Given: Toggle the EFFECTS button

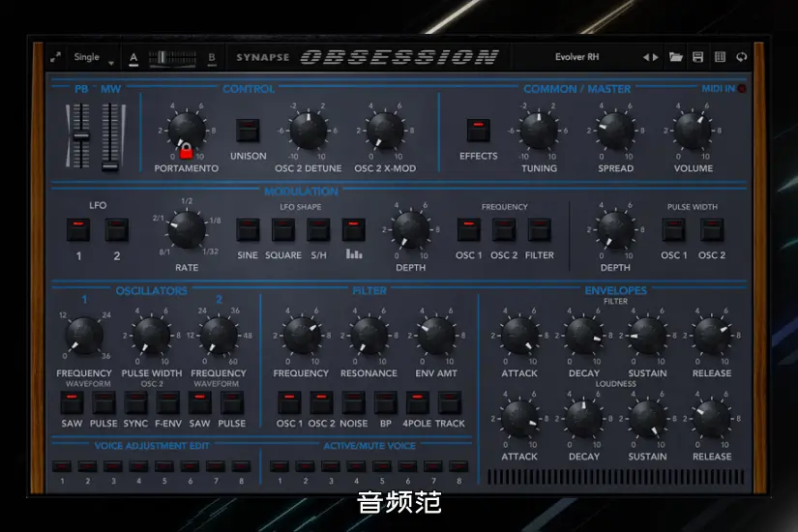Looking at the screenshot, I should pos(479,131).
